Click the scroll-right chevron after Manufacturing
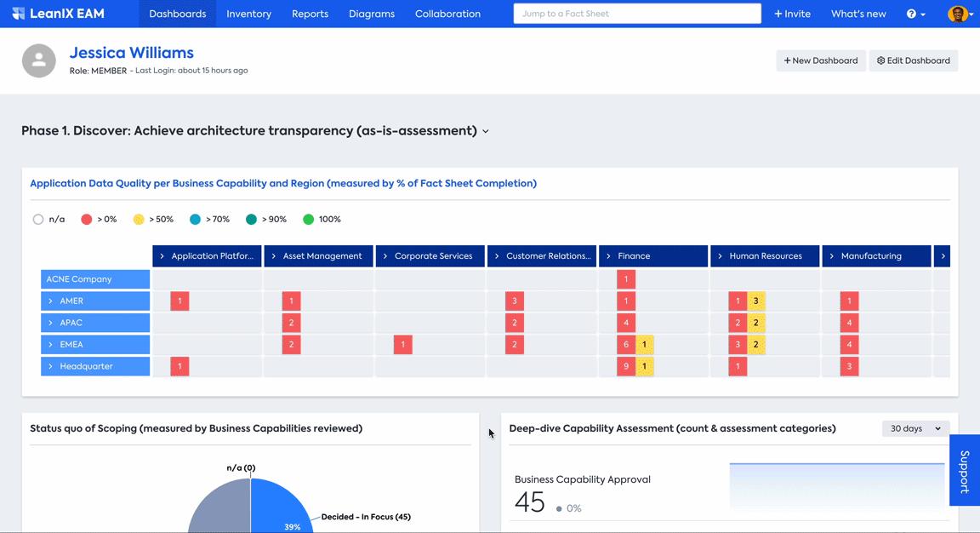 click(943, 256)
